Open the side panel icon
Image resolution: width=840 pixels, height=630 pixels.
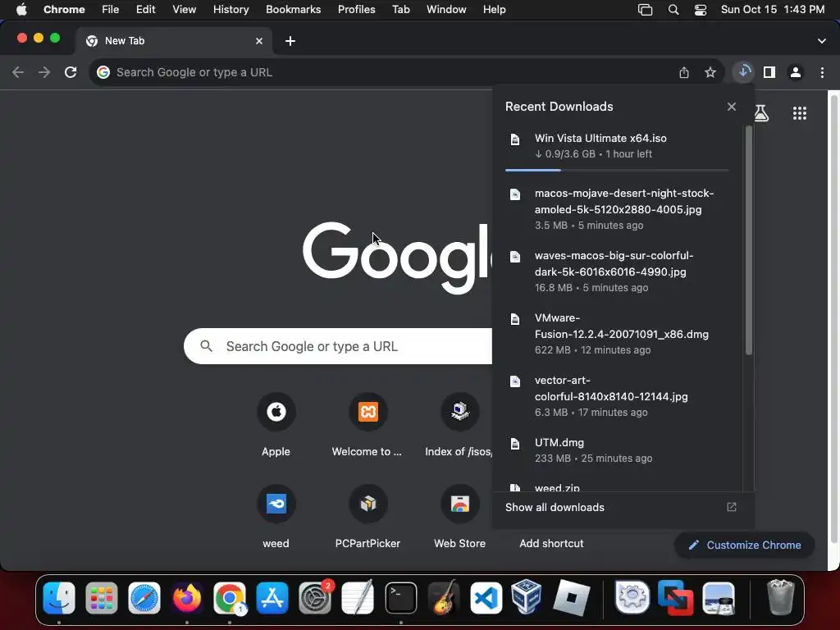point(769,72)
